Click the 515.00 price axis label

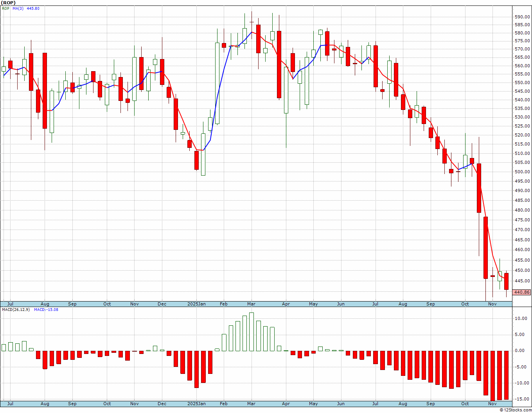click(522, 144)
